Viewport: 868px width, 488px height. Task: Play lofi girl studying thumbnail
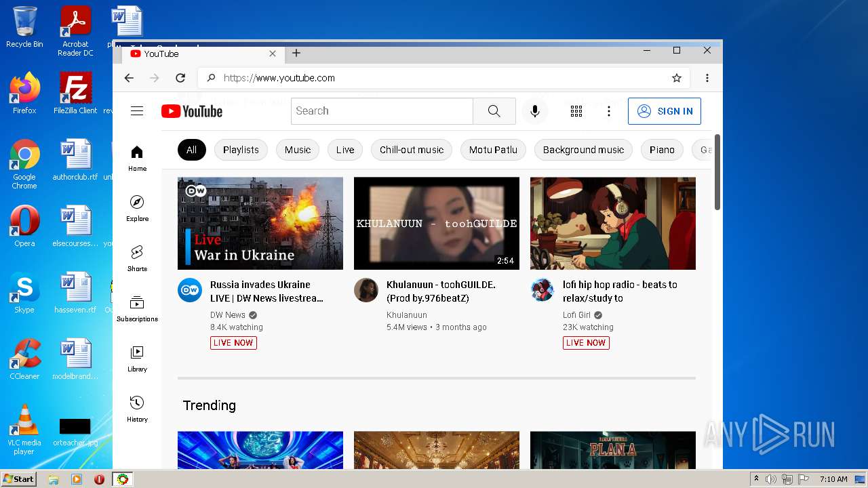tap(613, 224)
